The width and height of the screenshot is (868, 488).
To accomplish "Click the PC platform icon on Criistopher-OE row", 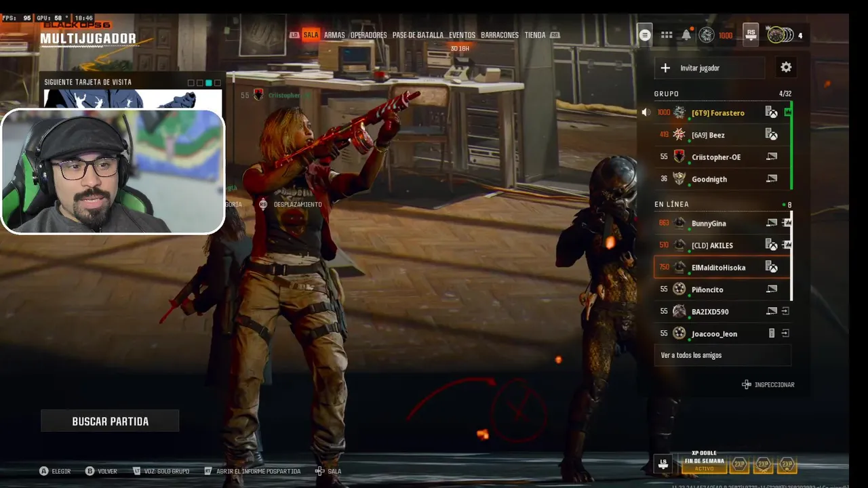I will click(772, 157).
